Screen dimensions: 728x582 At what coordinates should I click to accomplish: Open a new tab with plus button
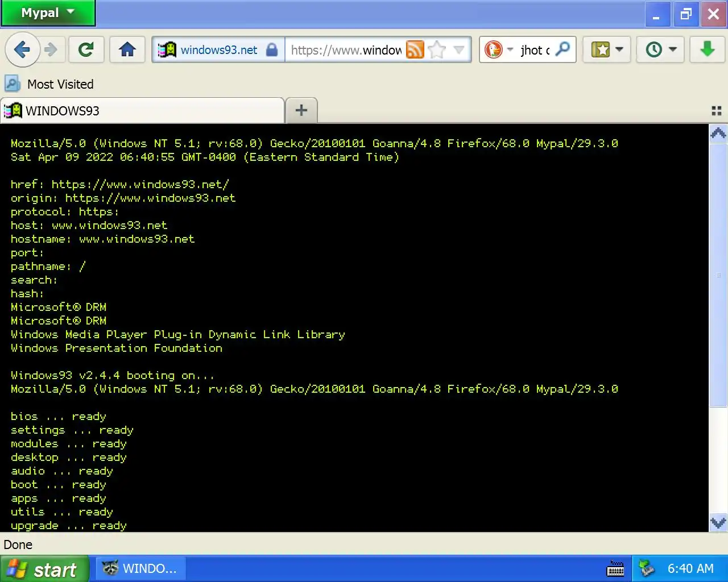point(301,110)
